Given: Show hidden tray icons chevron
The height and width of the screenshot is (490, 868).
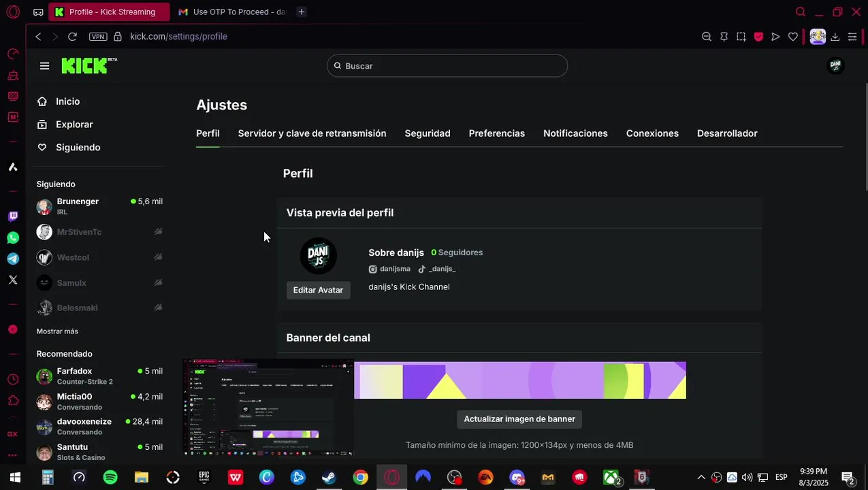Looking at the screenshot, I should point(701,477).
